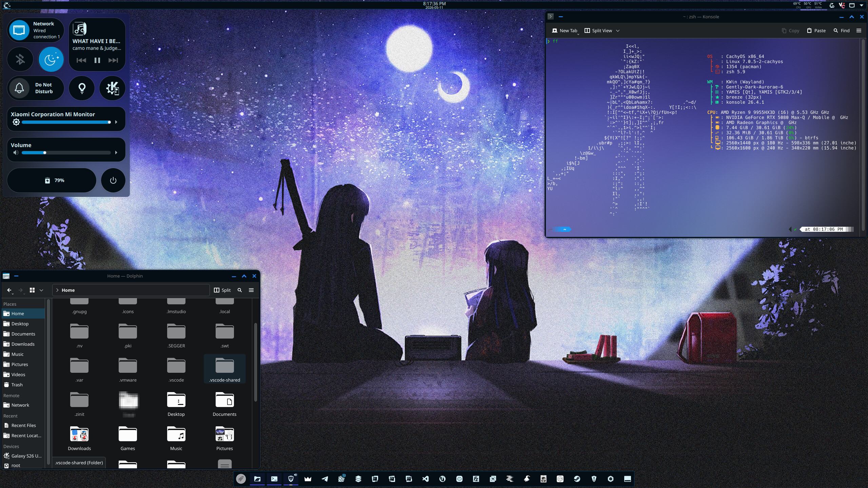Open the Dolphin window menu icon
This screenshot has width=868, height=488.
click(x=6, y=276)
